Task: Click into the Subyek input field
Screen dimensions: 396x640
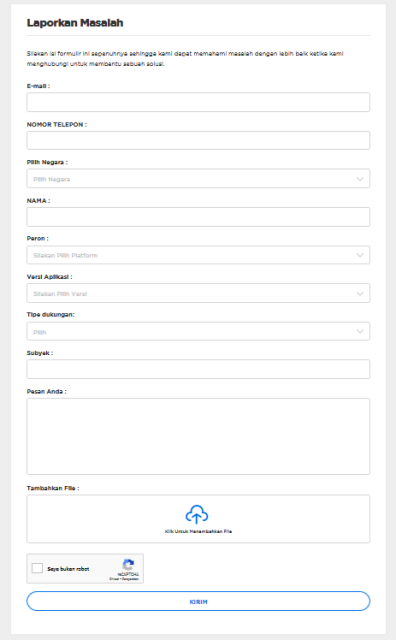Action: 198,369
